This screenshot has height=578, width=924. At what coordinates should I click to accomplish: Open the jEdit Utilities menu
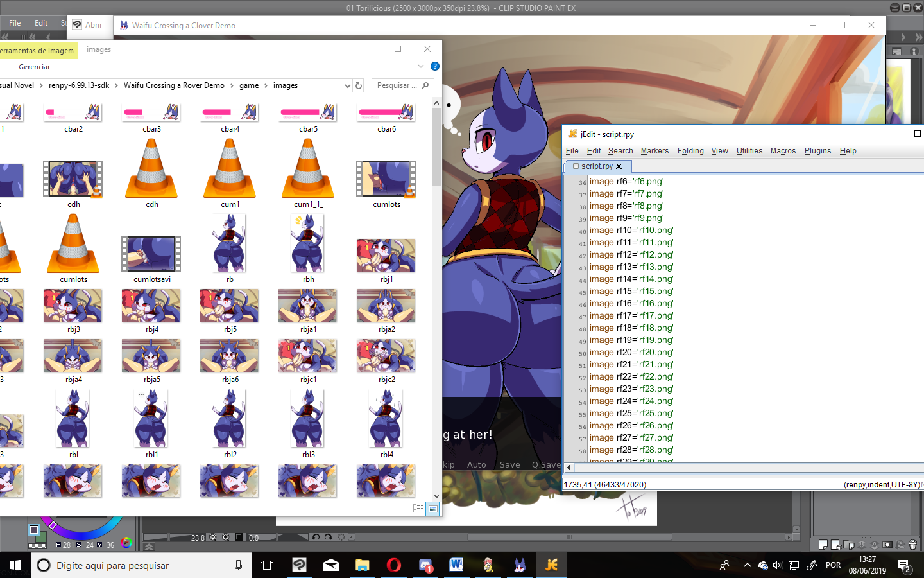pos(749,151)
